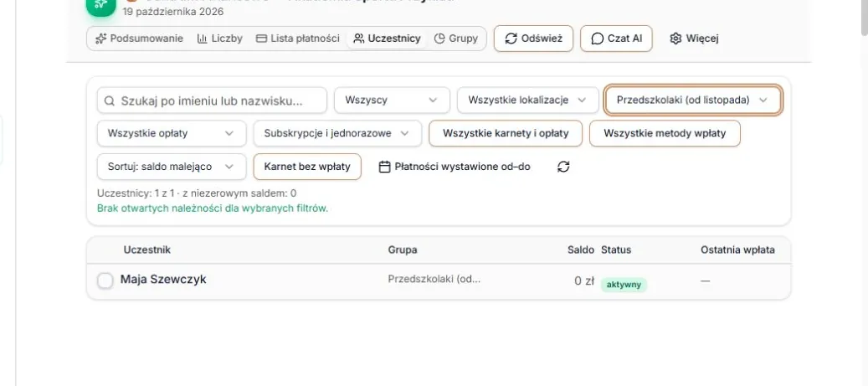
Task: Click the Przedszkolaki (od... group cell
Action: click(x=434, y=279)
